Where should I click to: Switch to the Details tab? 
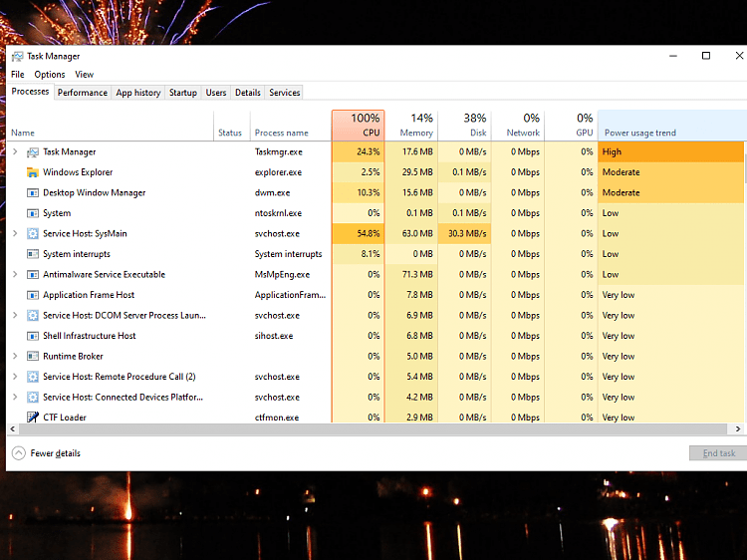point(248,93)
